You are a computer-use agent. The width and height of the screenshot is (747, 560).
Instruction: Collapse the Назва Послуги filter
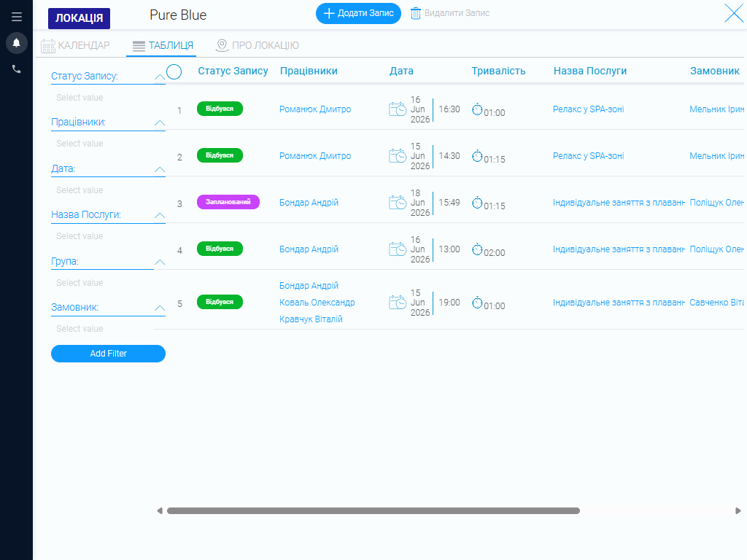coord(160,216)
